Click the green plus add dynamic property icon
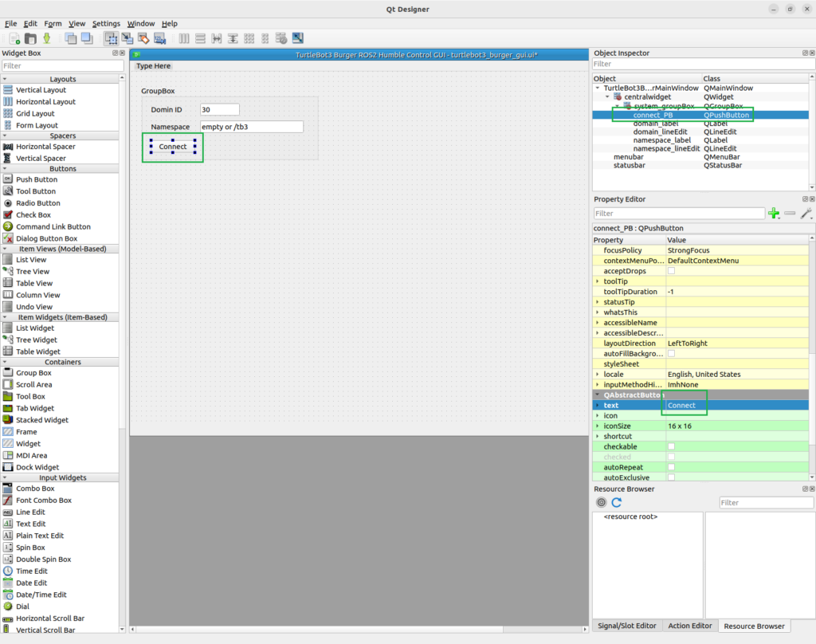This screenshot has width=816, height=644. tap(774, 214)
